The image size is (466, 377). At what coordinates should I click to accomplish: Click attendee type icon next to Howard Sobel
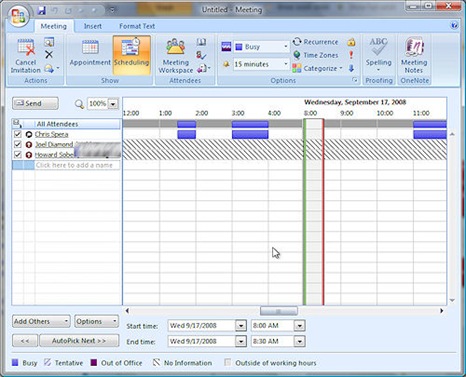click(29, 155)
